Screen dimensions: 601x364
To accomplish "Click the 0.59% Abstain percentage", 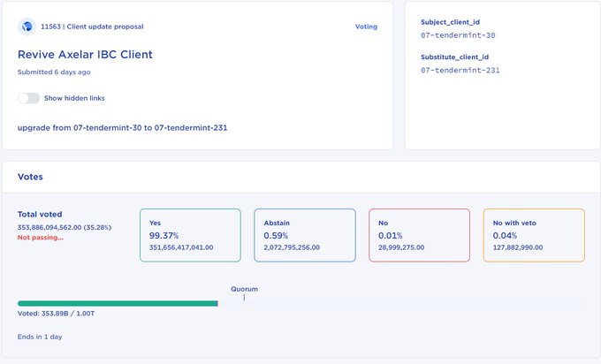I will (x=276, y=236).
